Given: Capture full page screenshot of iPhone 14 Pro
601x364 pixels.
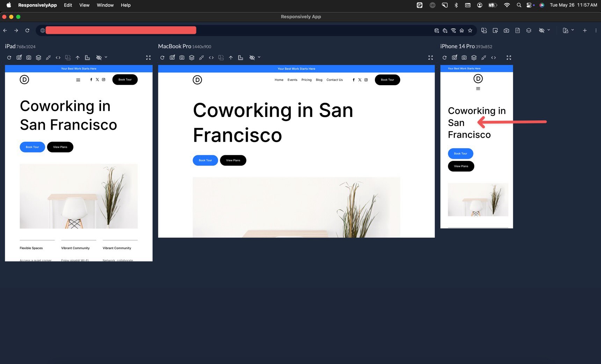Looking at the screenshot, I should click(x=464, y=58).
